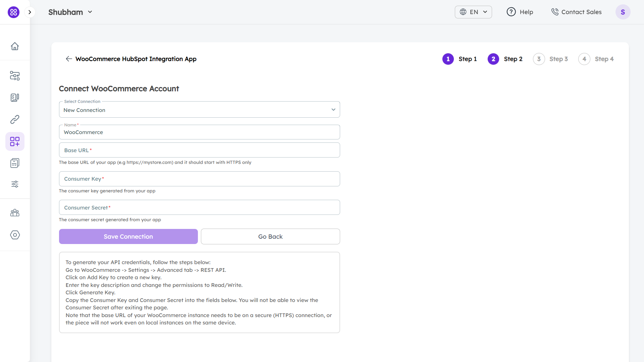Viewport: 644px width, 362px height.
Task: Open the checklist tasks icon in the sidebar
Action: pos(15,98)
